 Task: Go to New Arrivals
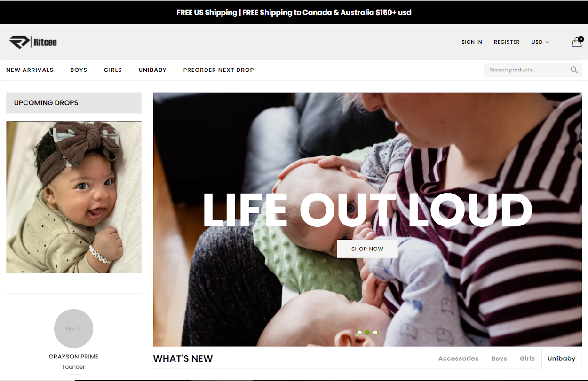30,70
